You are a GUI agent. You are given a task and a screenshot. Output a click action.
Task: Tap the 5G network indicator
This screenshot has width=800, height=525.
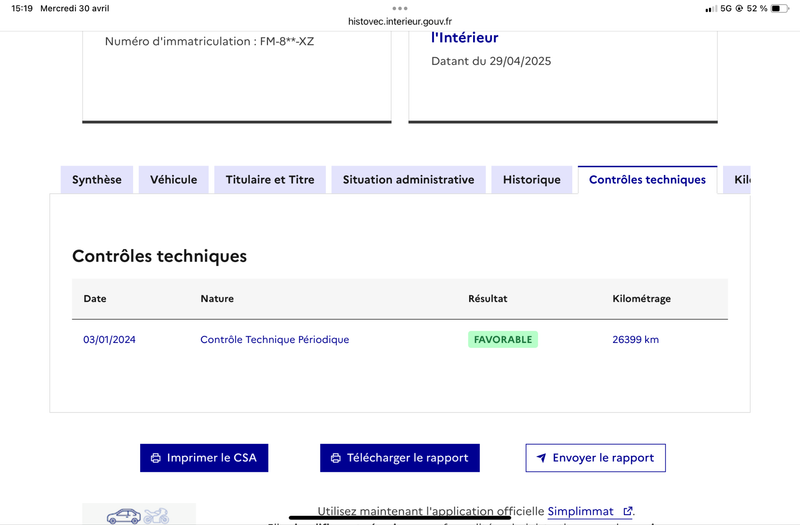click(x=726, y=8)
